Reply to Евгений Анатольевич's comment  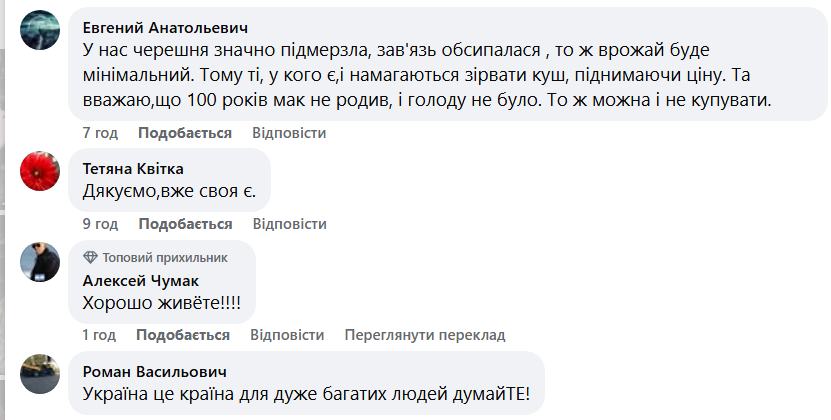click(x=289, y=133)
